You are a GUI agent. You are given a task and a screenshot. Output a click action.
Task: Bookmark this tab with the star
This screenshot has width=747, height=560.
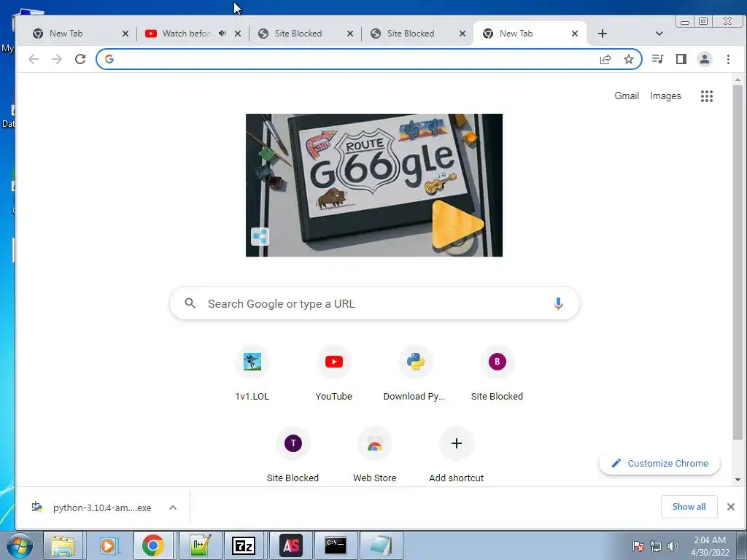[629, 59]
